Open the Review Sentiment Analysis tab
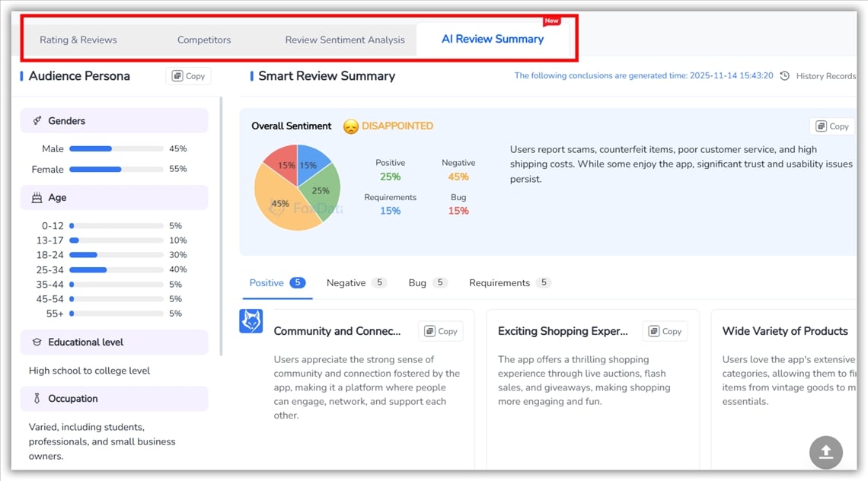Viewport: 868px width, 481px height. pyautogui.click(x=345, y=40)
